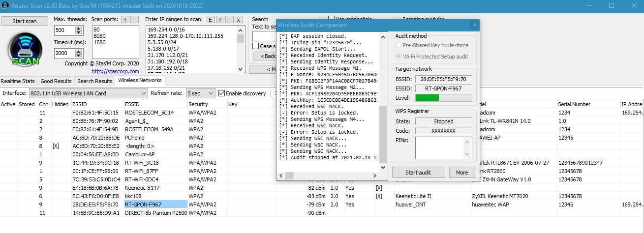Image resolution: width=644 pixels, height=233 pixels.
Task: Toggle the Enable discovery checkbox
Action: tap(222, 93)
